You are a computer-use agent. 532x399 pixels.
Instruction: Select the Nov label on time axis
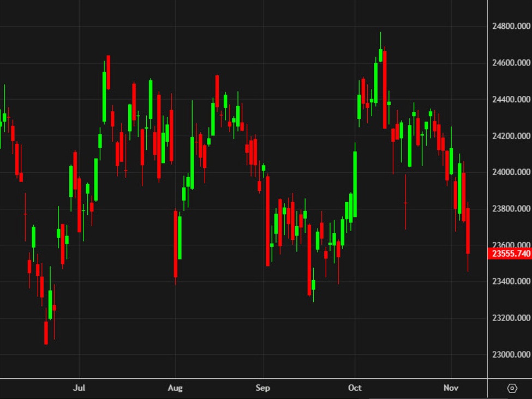451,388
